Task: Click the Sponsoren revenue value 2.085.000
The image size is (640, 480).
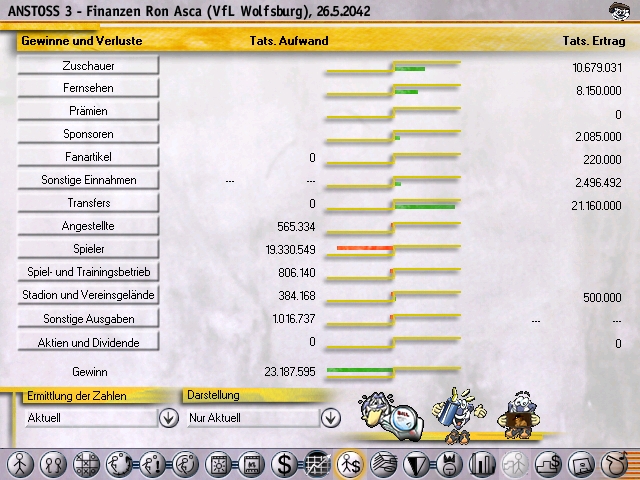Action: point(598,136)
